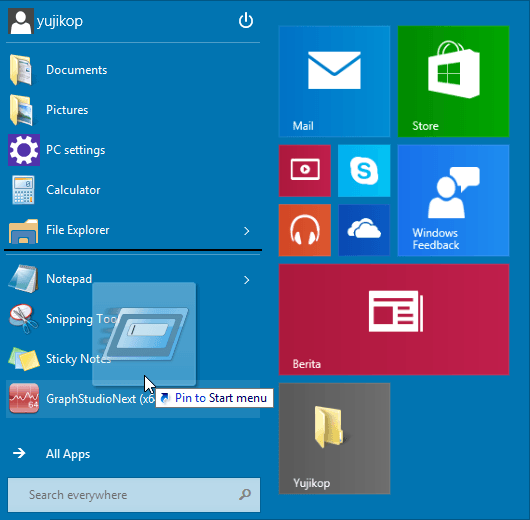The width and height of the screenshot is (530, 520).
Task: Open Sticky Notes icon
Action: click(24, 359)
